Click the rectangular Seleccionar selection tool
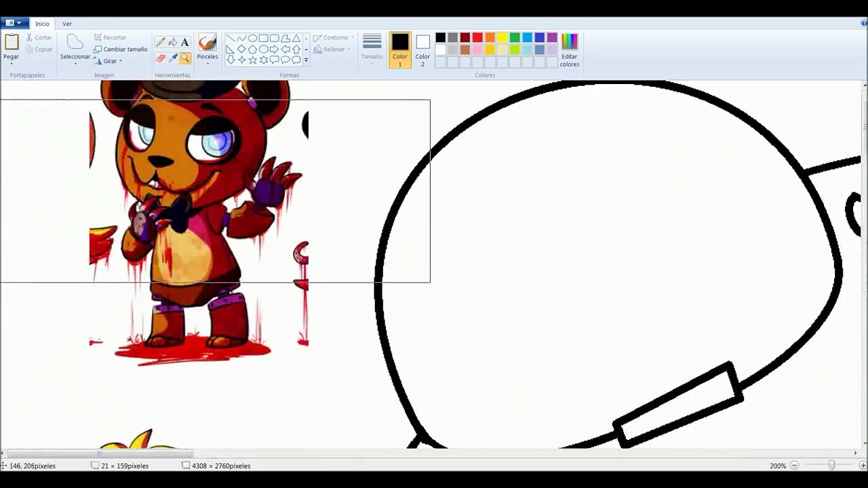868x488 pixels. [75, 42]
